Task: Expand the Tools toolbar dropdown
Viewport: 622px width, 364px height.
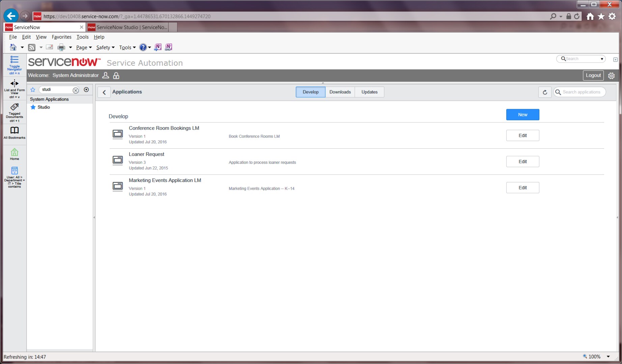Action: (128, 48)
